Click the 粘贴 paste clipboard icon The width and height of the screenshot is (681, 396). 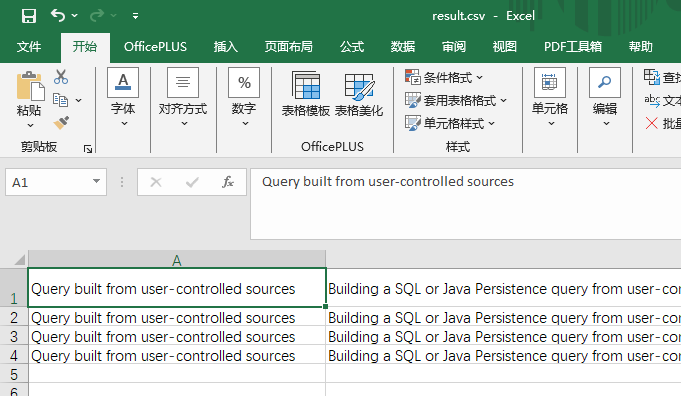click(30, 86)
